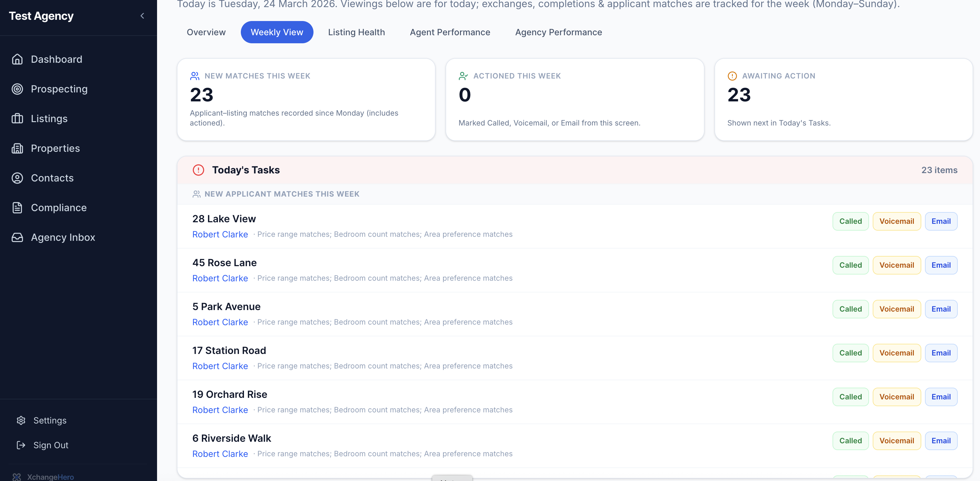Open Robert Clarke's profile under 5 Park Avenue
The image size is (980, 481).
click(x=220, y=322)
